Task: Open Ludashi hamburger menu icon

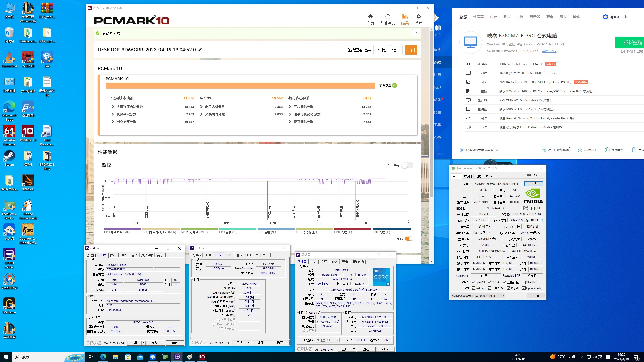Action: (634, 17)
